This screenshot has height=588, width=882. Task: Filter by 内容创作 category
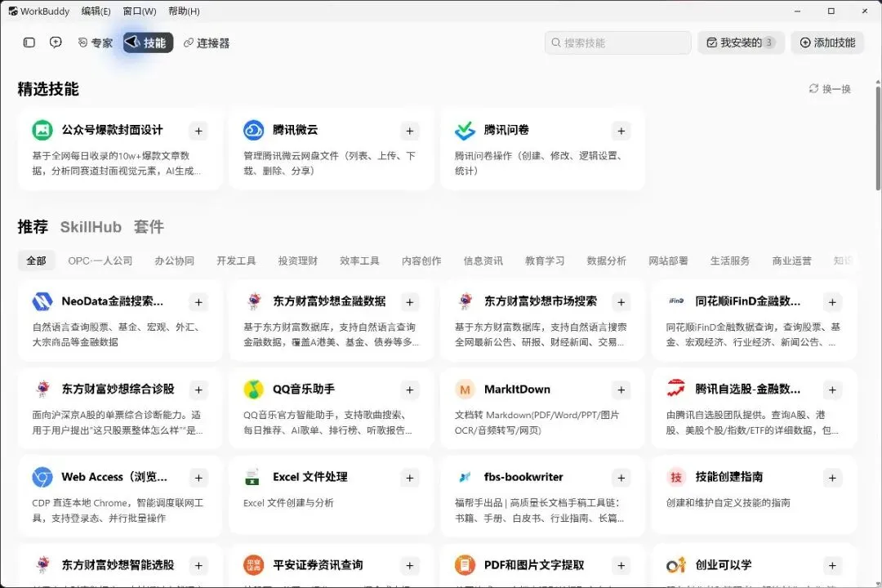click(x=421, y=261)
